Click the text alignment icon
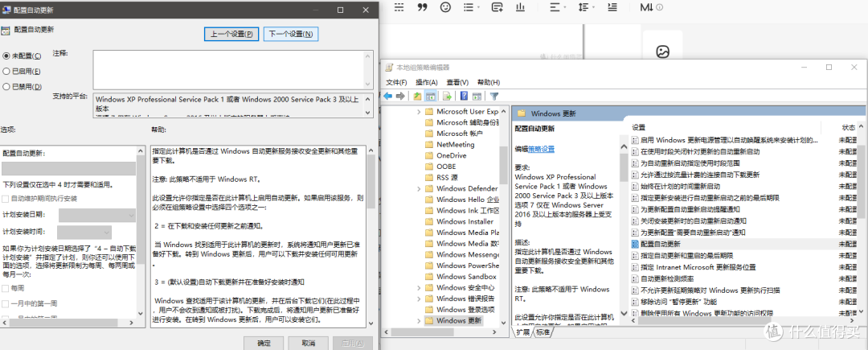This screenshot has height=350, width=868. click(x=555, y=7)
